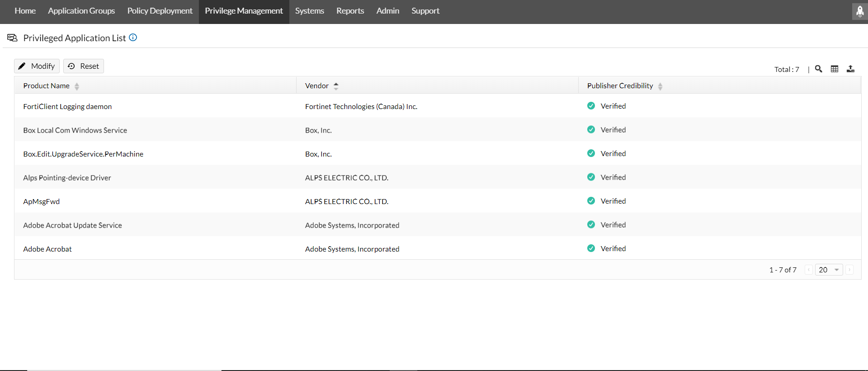Open the Application Groups menu
The image size is (868, 371).
(81, 11)
